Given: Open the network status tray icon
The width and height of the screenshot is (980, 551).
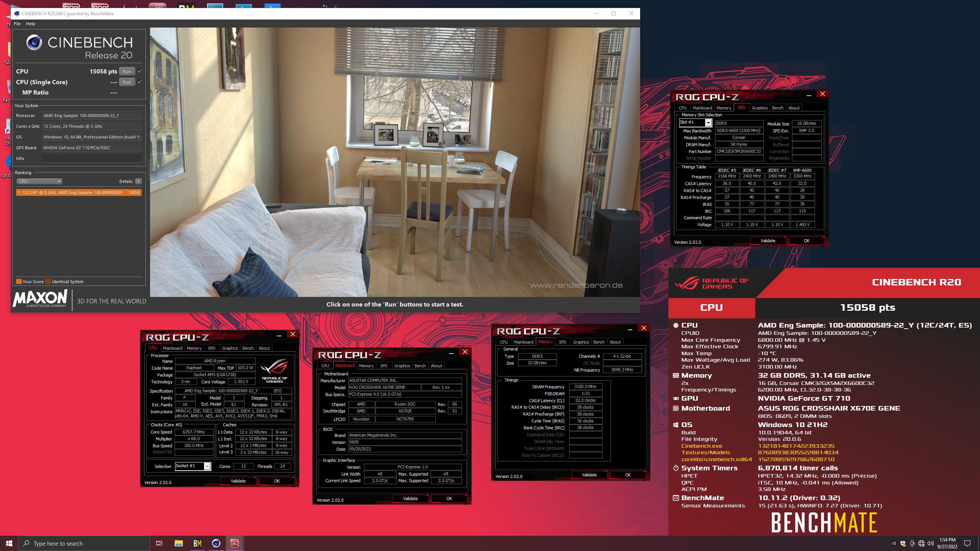Looking at the screenshot, I should tap(921, 543).
